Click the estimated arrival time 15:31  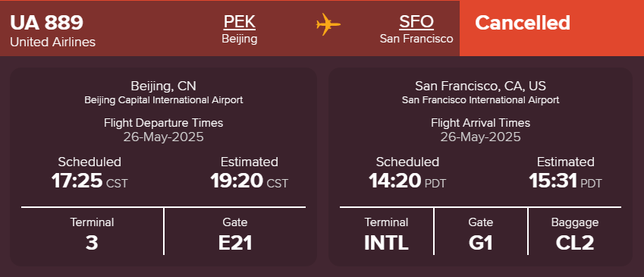(x=553, y=181)
